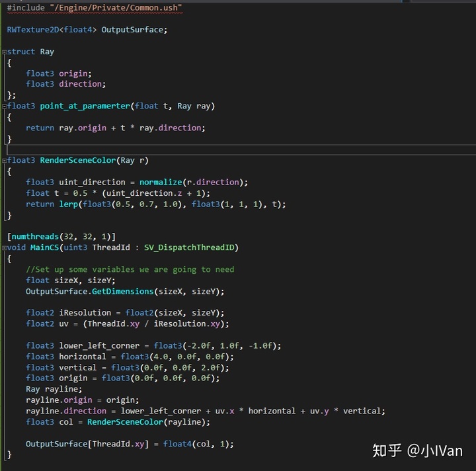
Task: Click the numthreads(32, 32, 1) attribute
Action: click(x=61, y=237)
